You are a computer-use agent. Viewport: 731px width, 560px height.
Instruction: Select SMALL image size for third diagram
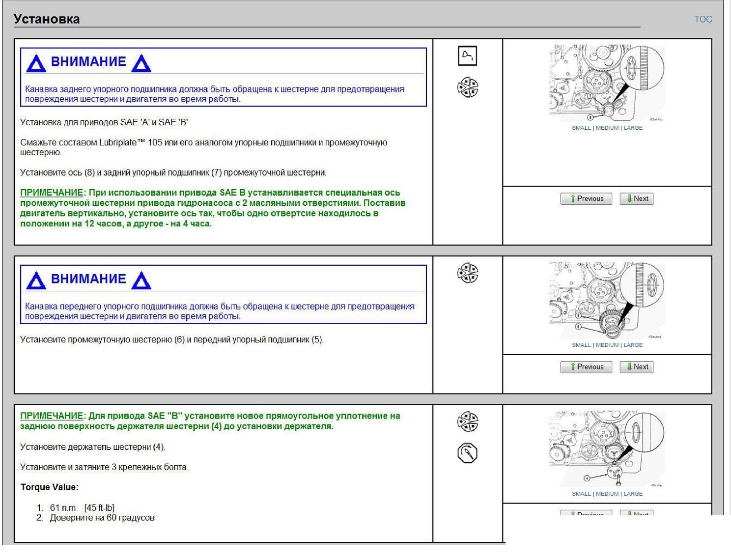click(x=581, y=494)
